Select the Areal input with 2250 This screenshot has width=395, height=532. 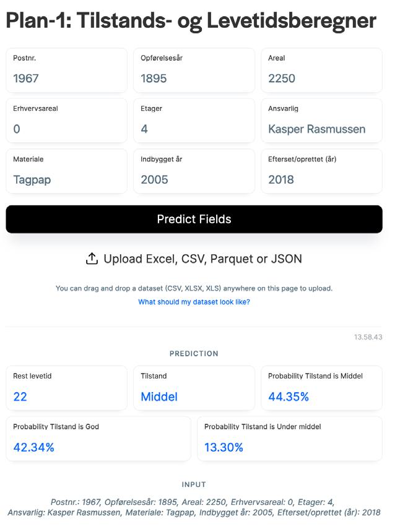(322, 71)
